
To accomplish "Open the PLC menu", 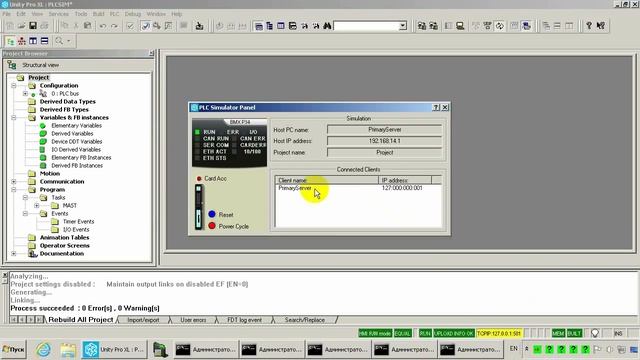I will [x=115, y=13].
